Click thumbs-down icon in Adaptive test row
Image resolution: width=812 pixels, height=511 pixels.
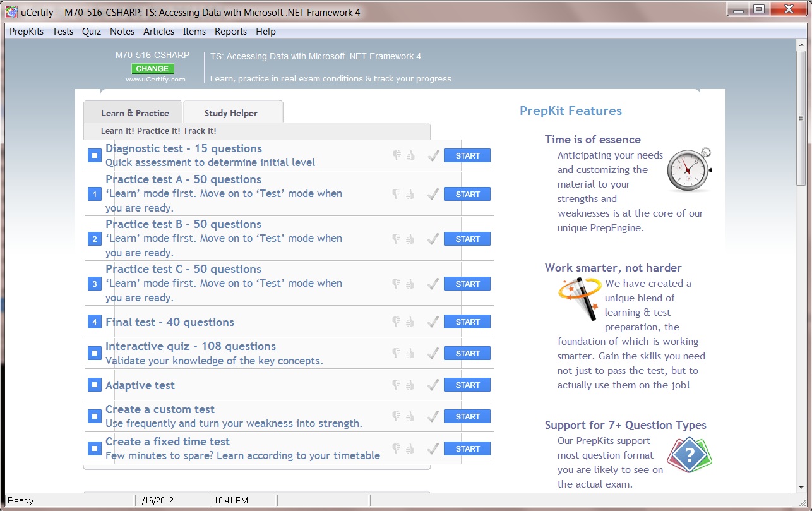click(397, 385)
